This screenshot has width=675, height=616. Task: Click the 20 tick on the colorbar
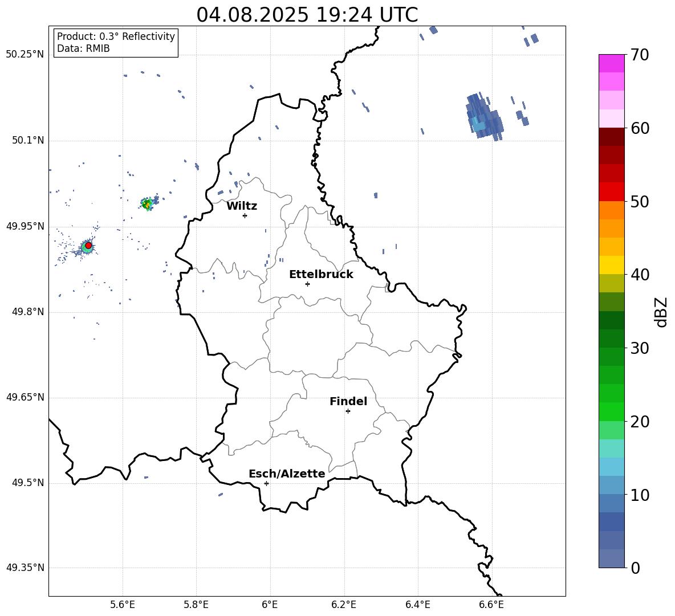tap(640, 421)
